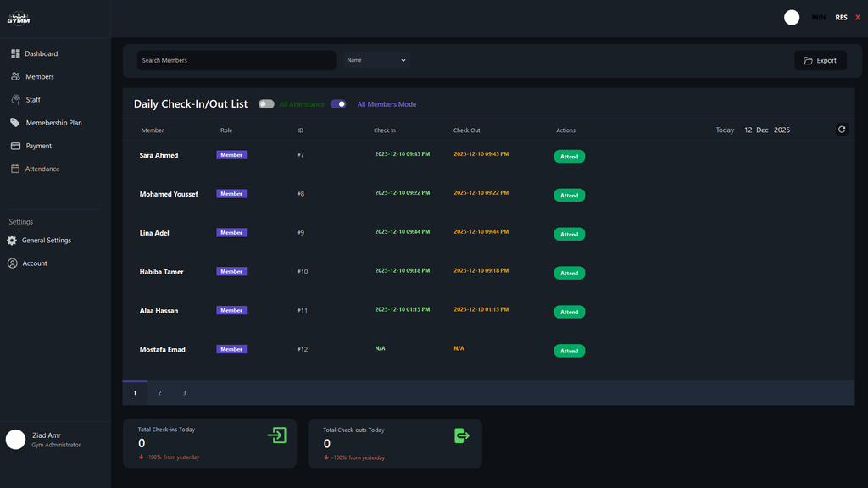Switch to page 3 tab
This screenshot has width=868, height=488.
tap(184, 393)
